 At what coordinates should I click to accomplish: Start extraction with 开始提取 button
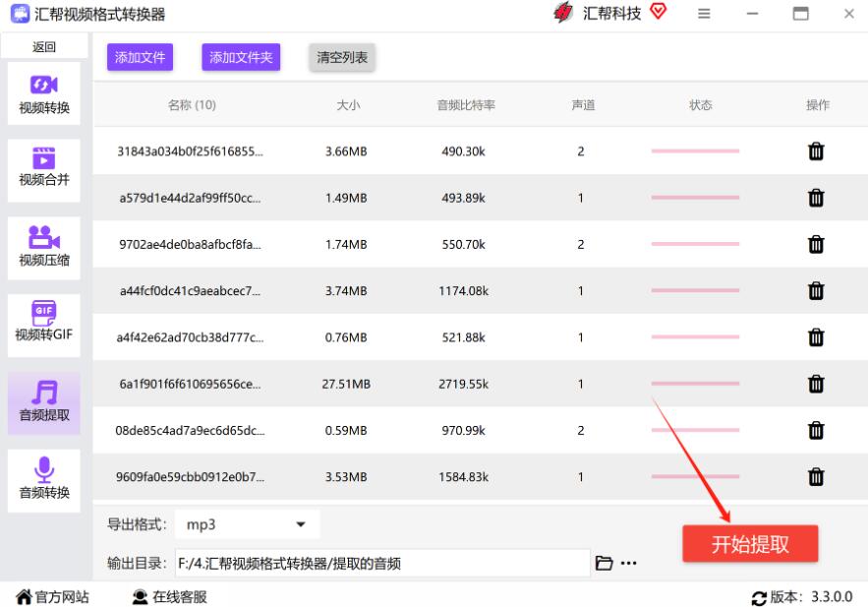click(x=750, y=544)
